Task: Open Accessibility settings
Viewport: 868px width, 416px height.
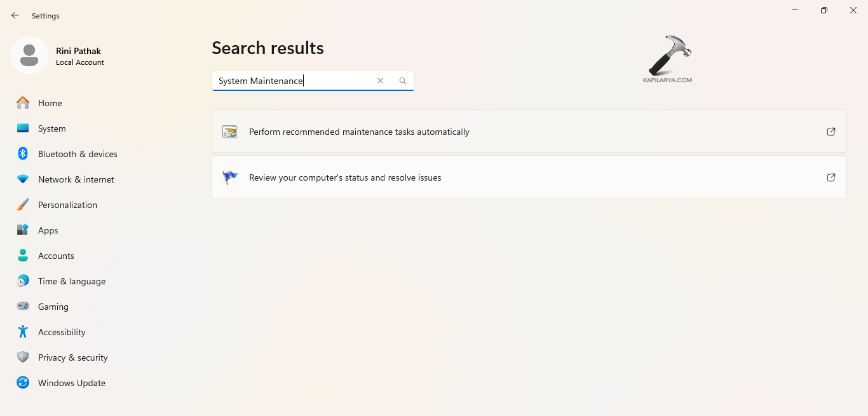Action: tap(61, 332)
